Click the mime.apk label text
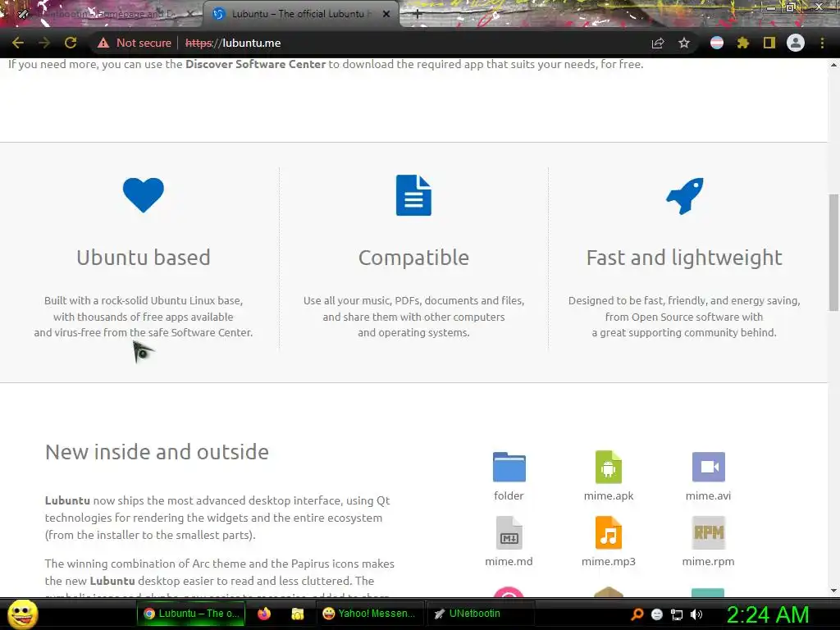 [609, 496]
